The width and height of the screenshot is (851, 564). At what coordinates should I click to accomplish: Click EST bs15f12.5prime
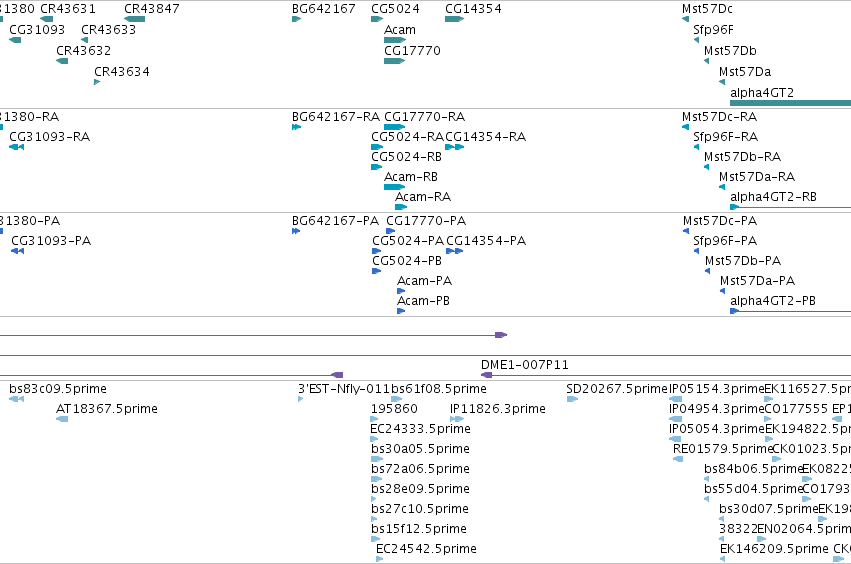pos(419,530)
